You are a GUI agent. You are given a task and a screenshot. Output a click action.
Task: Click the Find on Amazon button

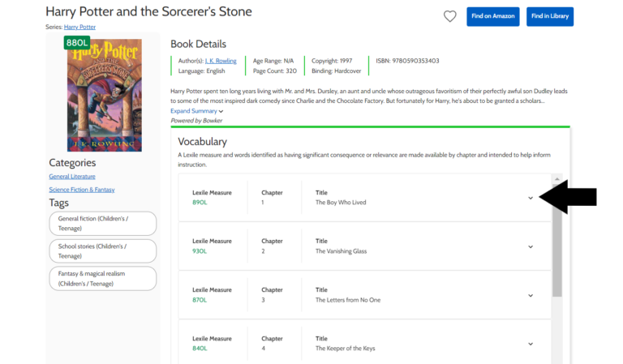click(x=492, y=16)
